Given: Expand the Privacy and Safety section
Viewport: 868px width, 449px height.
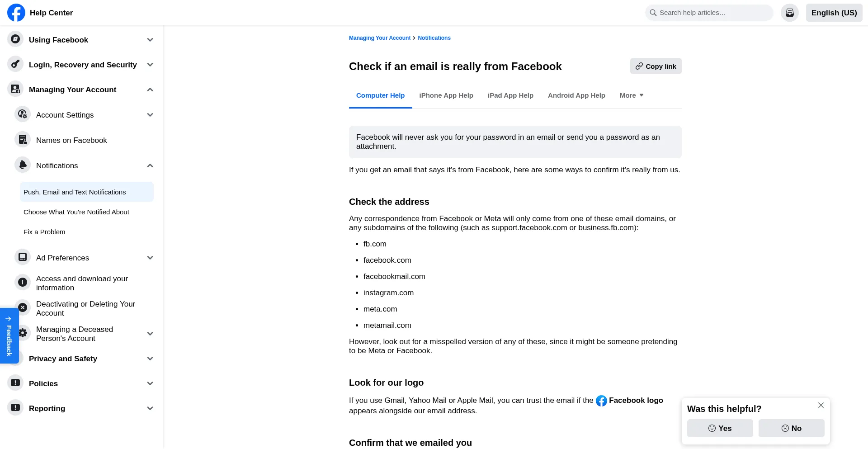Looking at the screenshot, I should 150,359.
